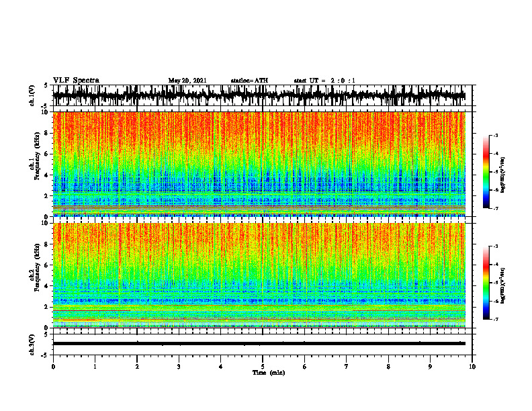Click the time axis tick label "4"
This screenshot has width=532, height=411.
(x=220, y=367)
